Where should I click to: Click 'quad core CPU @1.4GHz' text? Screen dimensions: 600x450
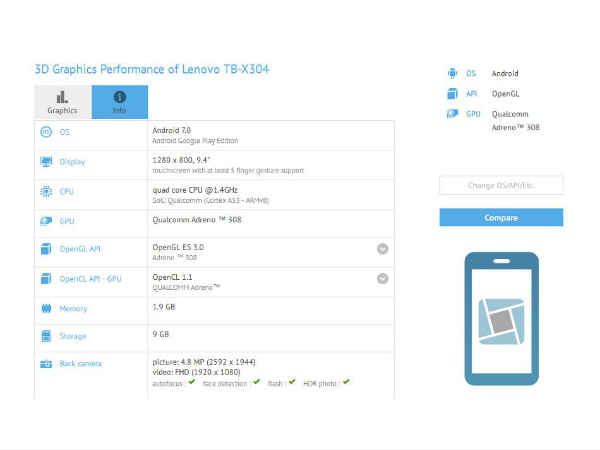(195, 190)
